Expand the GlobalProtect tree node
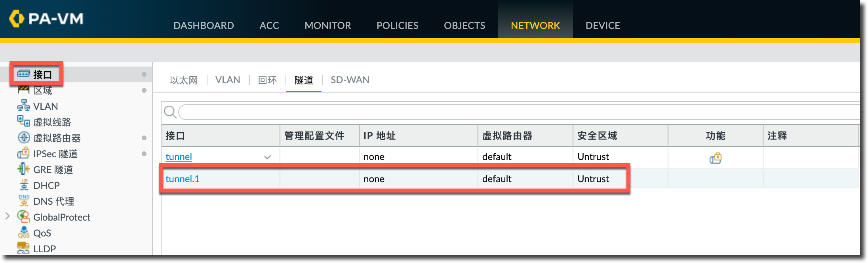This screenshot has height=263, width=868. [x=8, y=216]
